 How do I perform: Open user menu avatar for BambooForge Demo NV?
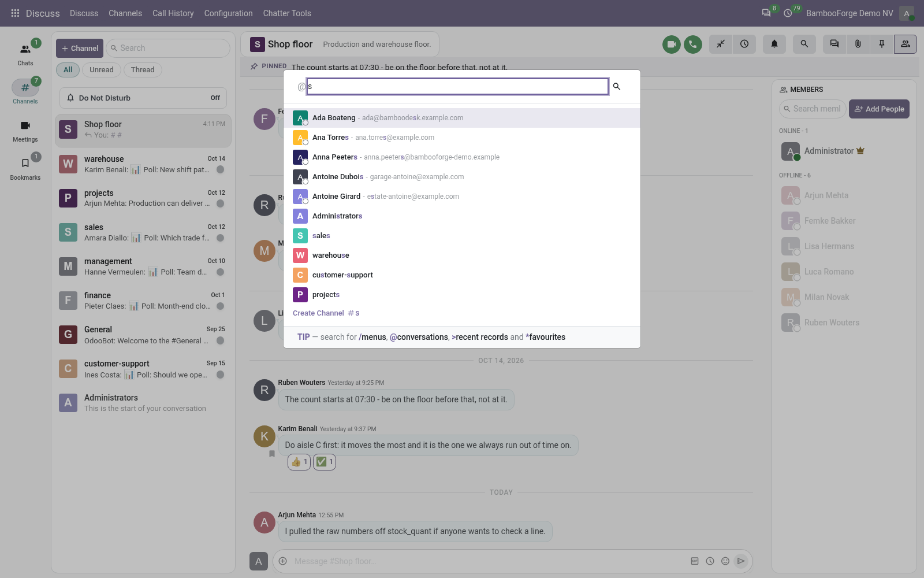click(x=907, y=13)
